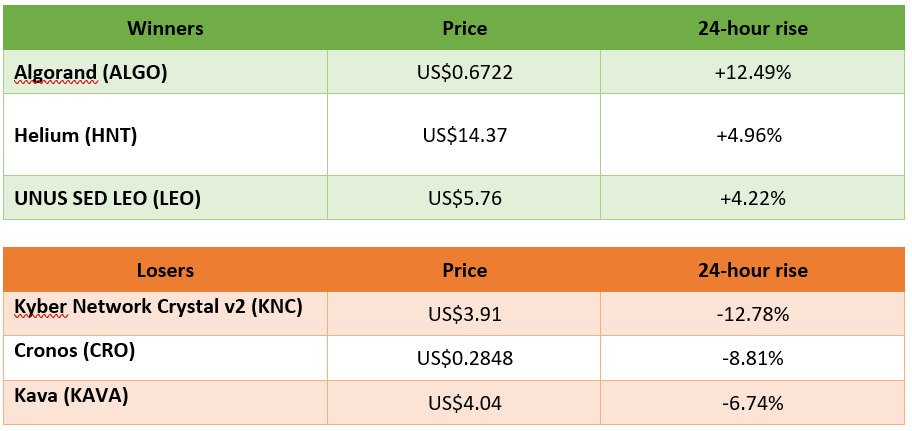Select the US$0.2848 price cell
This screenshot has width=912, height=431.
(464, 358)
